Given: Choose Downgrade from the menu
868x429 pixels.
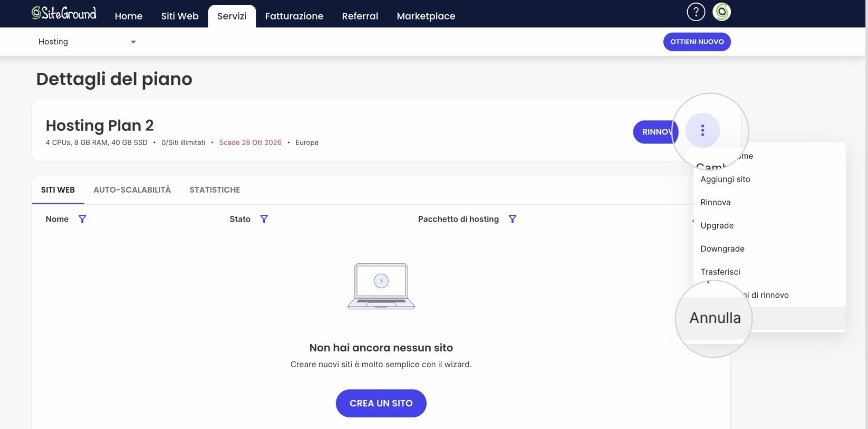Looking at the screenshot, I should [770, 249].
